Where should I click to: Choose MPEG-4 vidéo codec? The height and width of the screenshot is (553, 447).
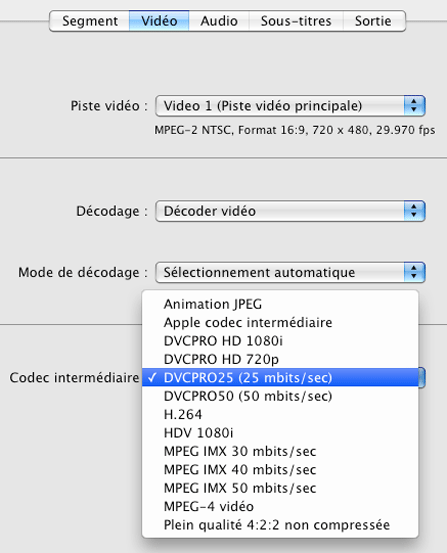click(x=280, y=506)
